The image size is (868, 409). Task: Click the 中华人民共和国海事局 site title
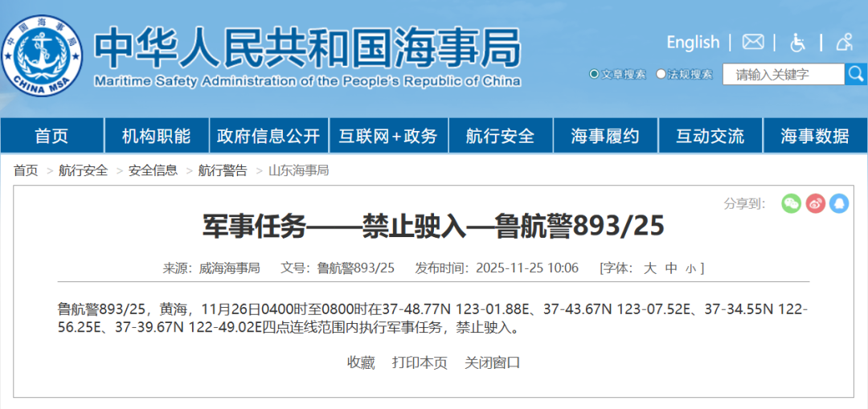307,47
